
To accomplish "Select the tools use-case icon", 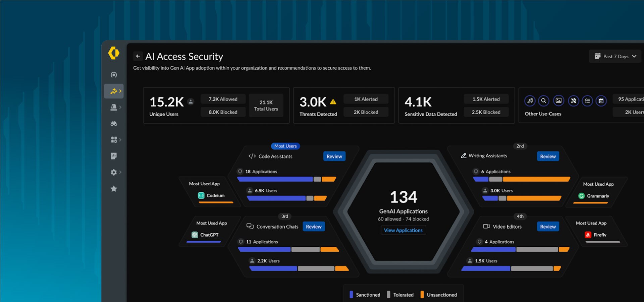I will 573,101.
